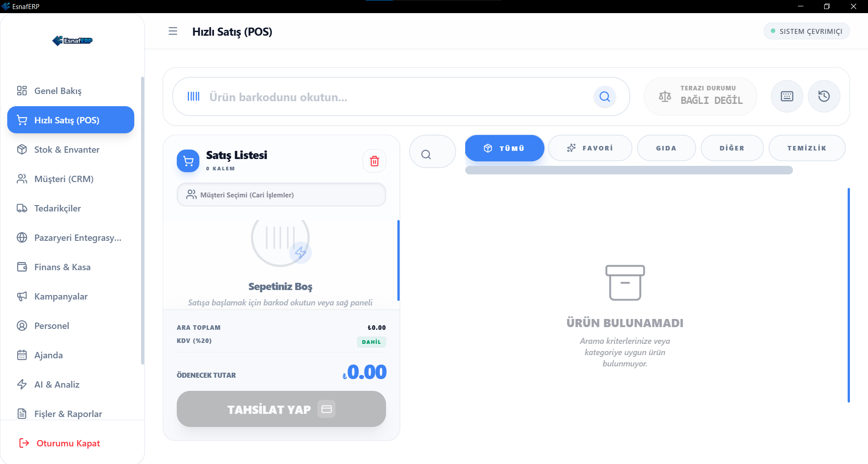Open Genel Bakış dashboard
Image resolution: width=868 pixels, height=464 pixels.
coord(71,91)
